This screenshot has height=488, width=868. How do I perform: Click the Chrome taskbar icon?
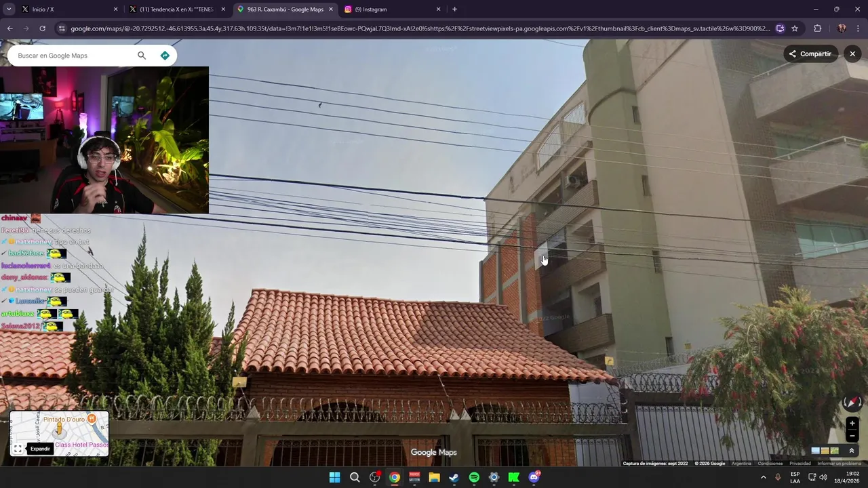tap(395, 477)
